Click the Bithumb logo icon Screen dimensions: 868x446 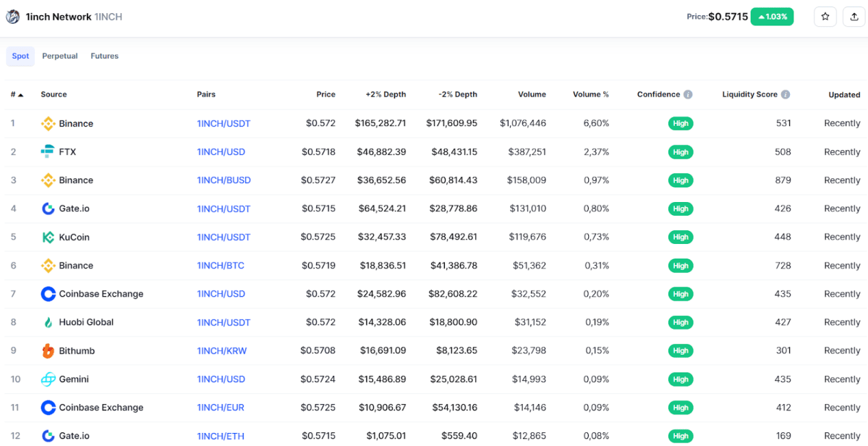(48, 350)
